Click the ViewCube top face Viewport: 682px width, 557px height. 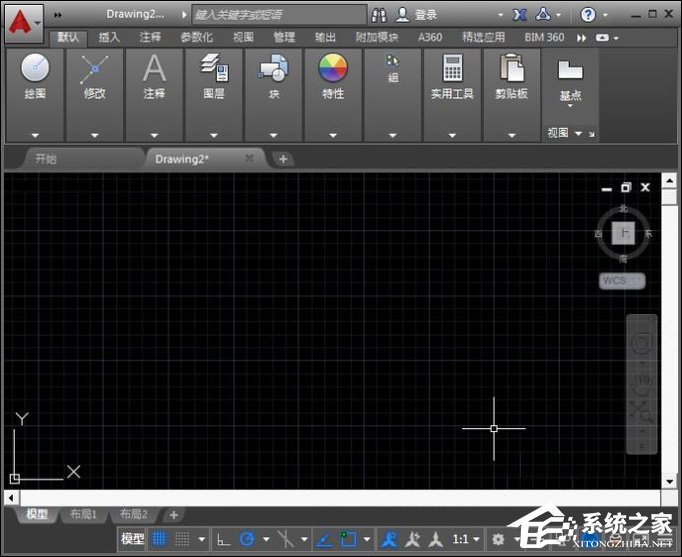point(623,233)
